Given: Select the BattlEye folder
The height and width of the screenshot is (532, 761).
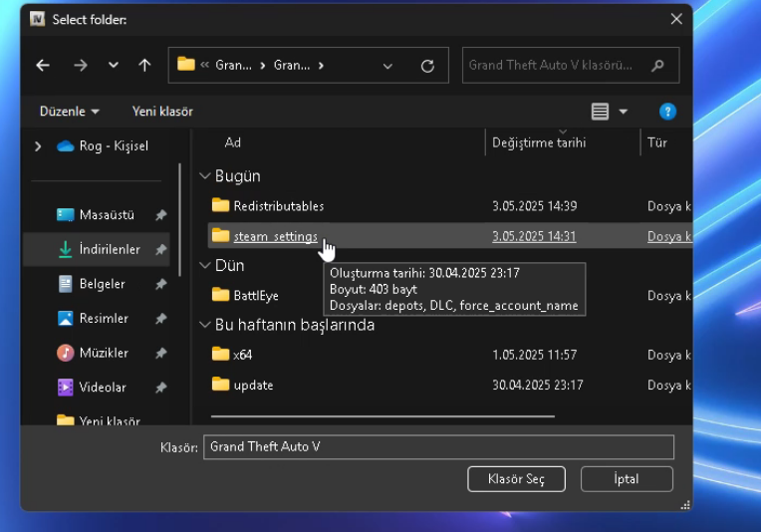Looking at the screenshot, I should (x=256, y=295).
